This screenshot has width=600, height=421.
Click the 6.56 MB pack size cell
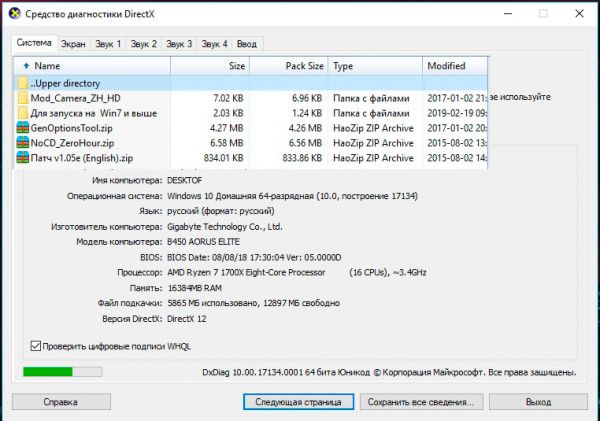(305, 143)
